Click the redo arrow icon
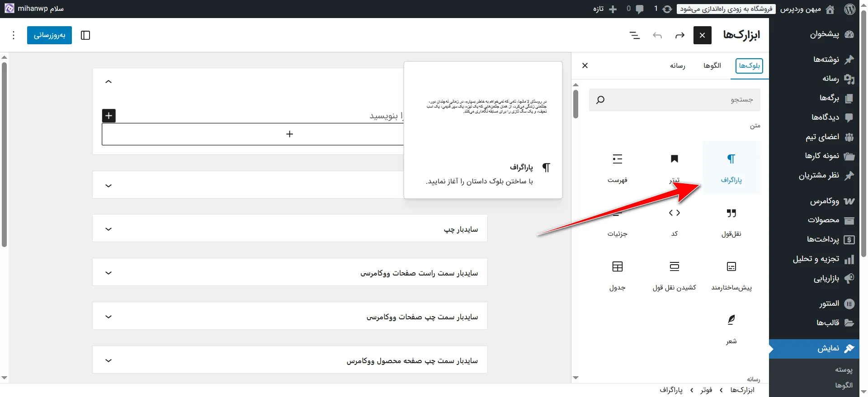 (x=679, y=35)
